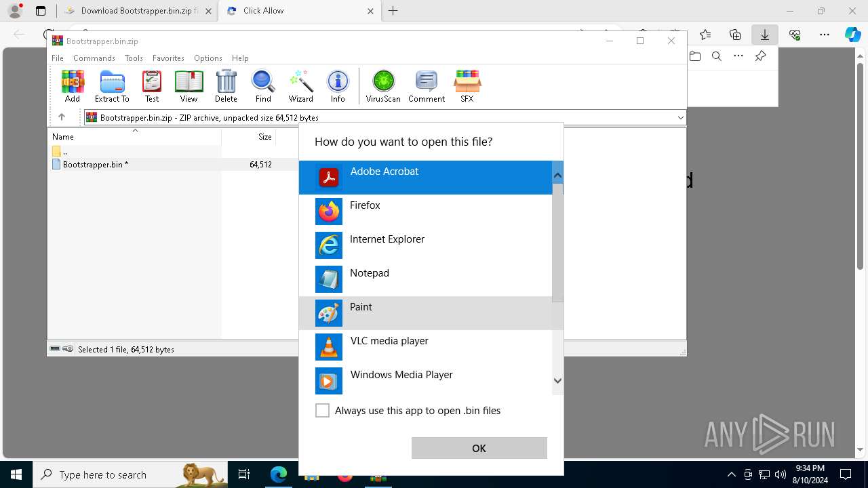This screenshot has height=488, width=868.
Task: Click the SFX toolbar icon
Action: [x=467, y=86]
